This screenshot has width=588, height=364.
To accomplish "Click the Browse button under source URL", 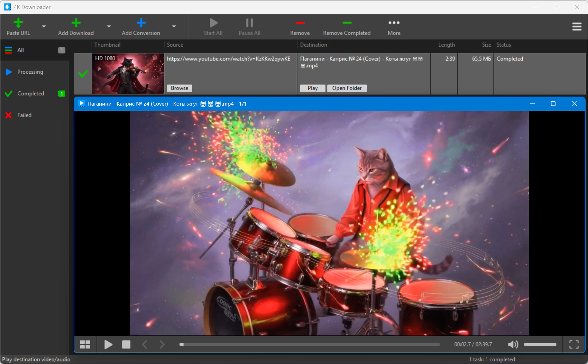I will (x=179, y=88).
